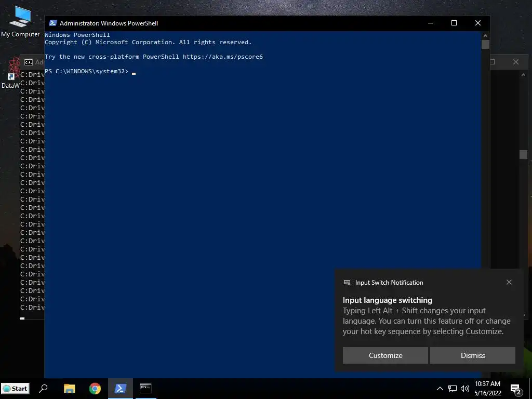The height and width of the screenshot is (399, 532).
Task: Open the network status tray icon
Action: (x=453, y=389)
